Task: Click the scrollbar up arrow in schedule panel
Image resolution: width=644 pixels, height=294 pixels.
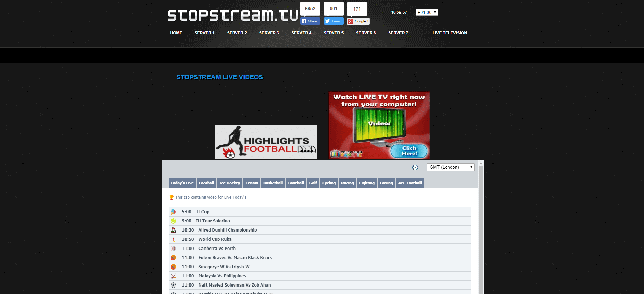Action: pyautogui.click(x=481, y=163)
